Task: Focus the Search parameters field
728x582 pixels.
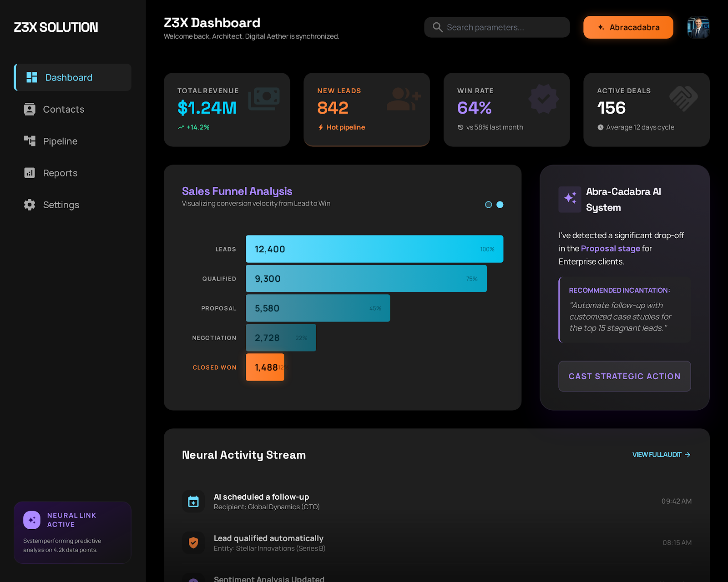Action: [x=496, y=27]
